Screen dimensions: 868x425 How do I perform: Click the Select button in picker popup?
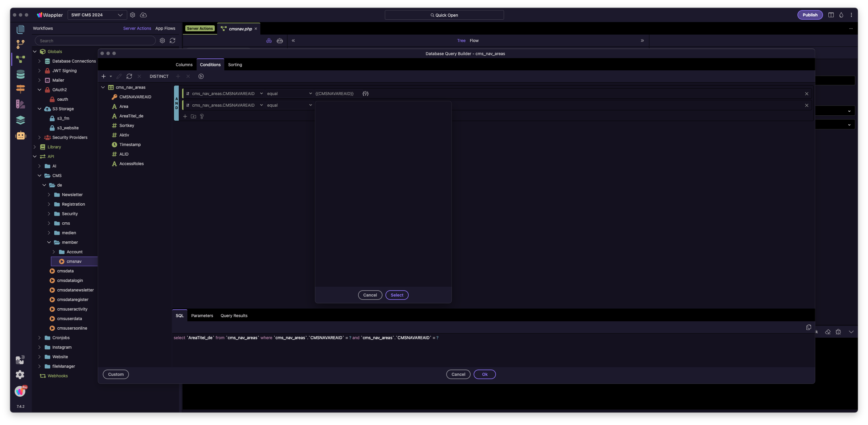pyautogui.click(x=396, y=295)
